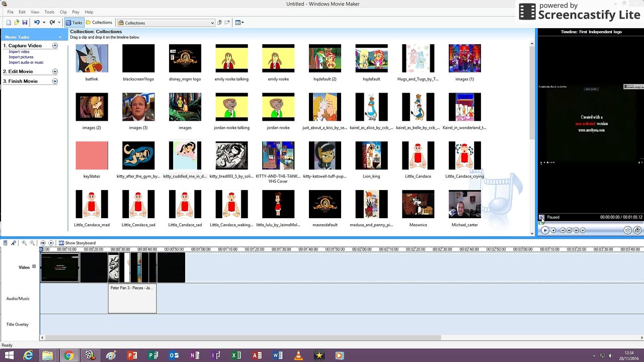Create a new project via toolbar icon
The width and height of the screenshot is (644, 362).
(x=9, y=23)
